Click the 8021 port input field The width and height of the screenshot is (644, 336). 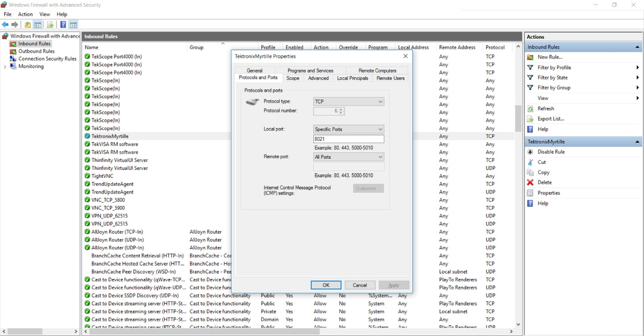[x=349, y=139]
